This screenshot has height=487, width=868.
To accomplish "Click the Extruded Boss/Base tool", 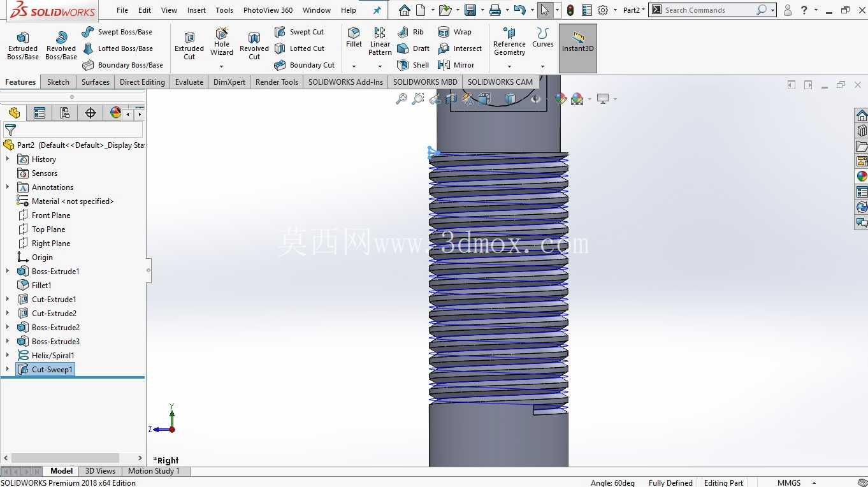I will (x=23, y=46).
